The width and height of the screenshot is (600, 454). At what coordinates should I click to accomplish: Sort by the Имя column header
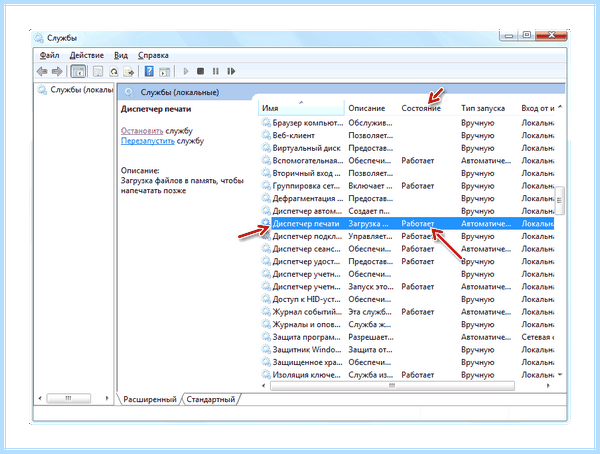[301, 108]
